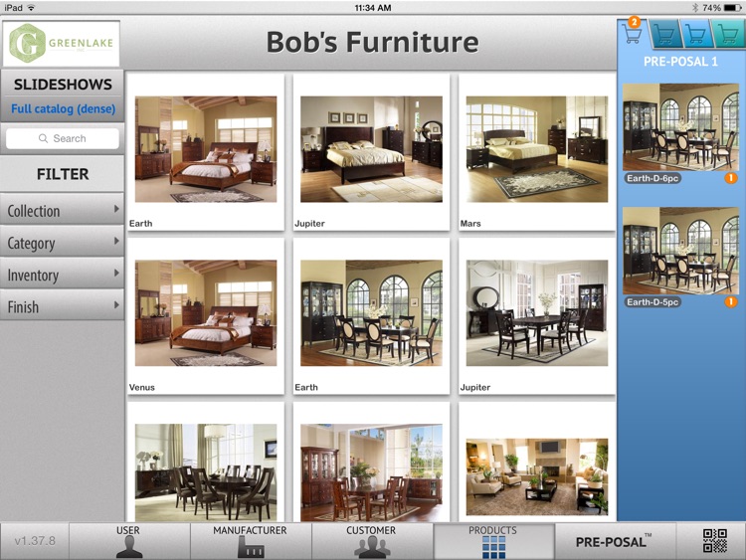Select the Earth-D-5pc cart item image
This screenshot has width=746, height=560.
[x=680, y=251]
